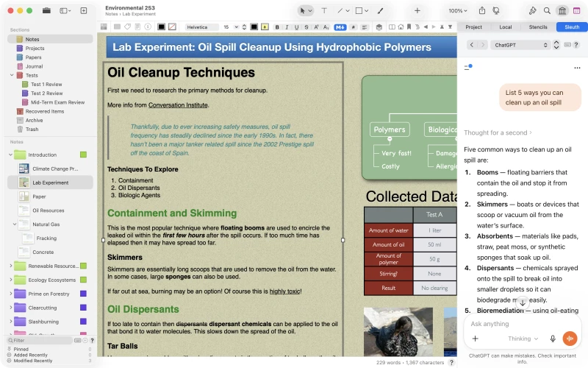Open the black text color swatch

pos(254,27)
